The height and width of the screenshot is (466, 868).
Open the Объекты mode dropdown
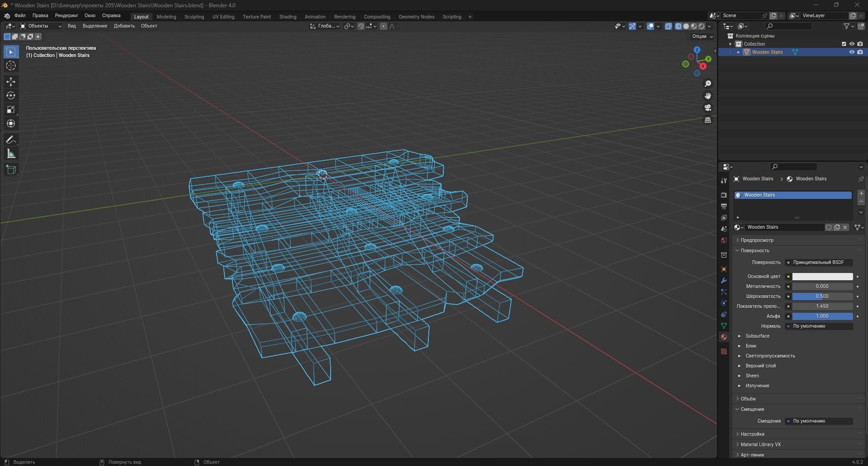point(41,26)
